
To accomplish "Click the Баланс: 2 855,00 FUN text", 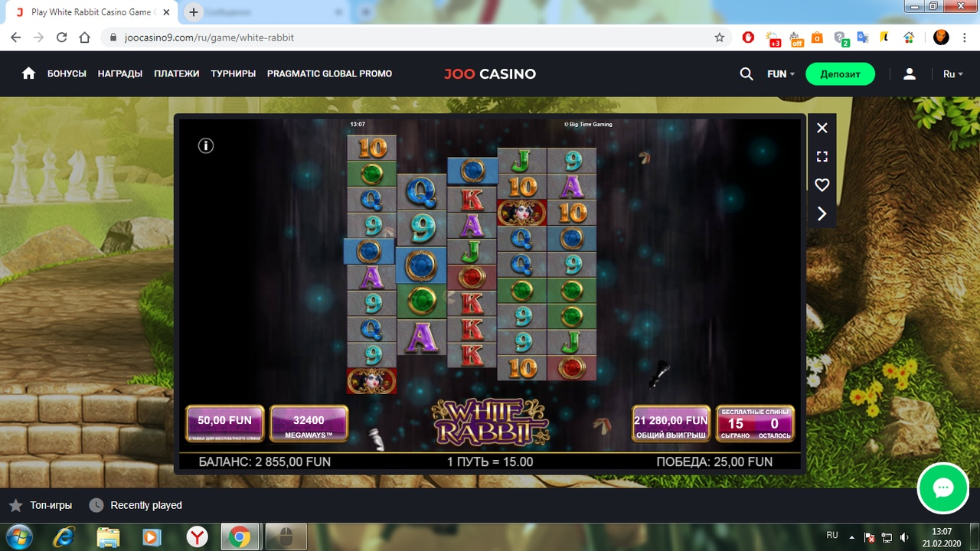I will pos(265,462).
